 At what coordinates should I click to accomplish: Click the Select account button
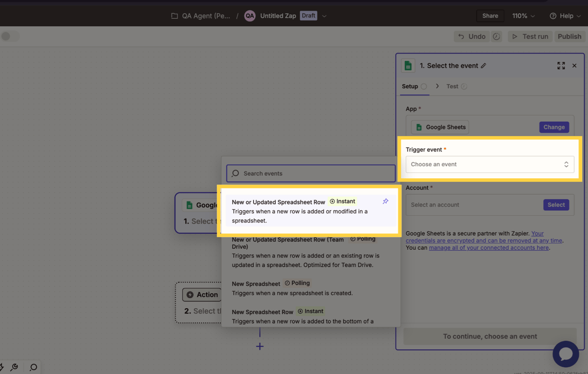[x=556, y=205]
